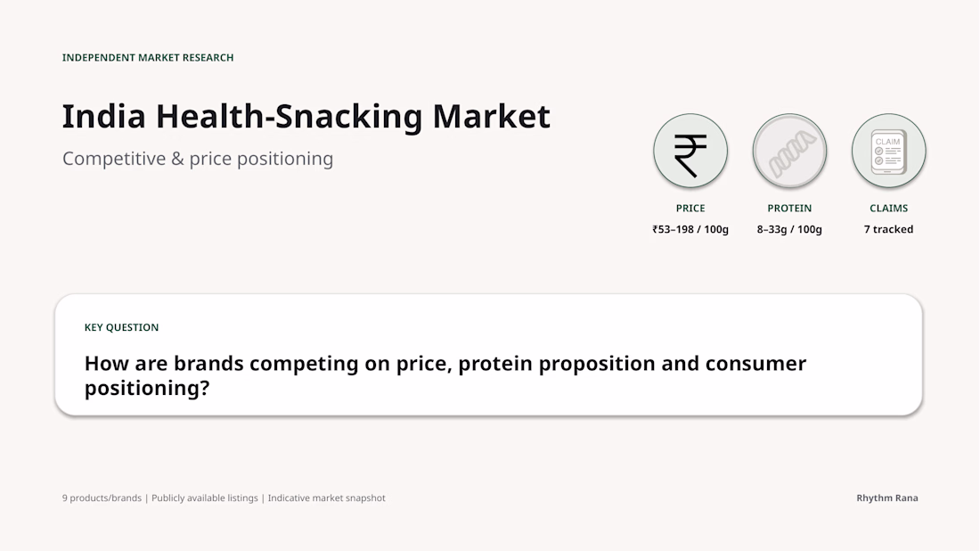Click the claims checklist icon
Image resolution: width=980 pixels, height=551 pixels.
pos(888,151)
